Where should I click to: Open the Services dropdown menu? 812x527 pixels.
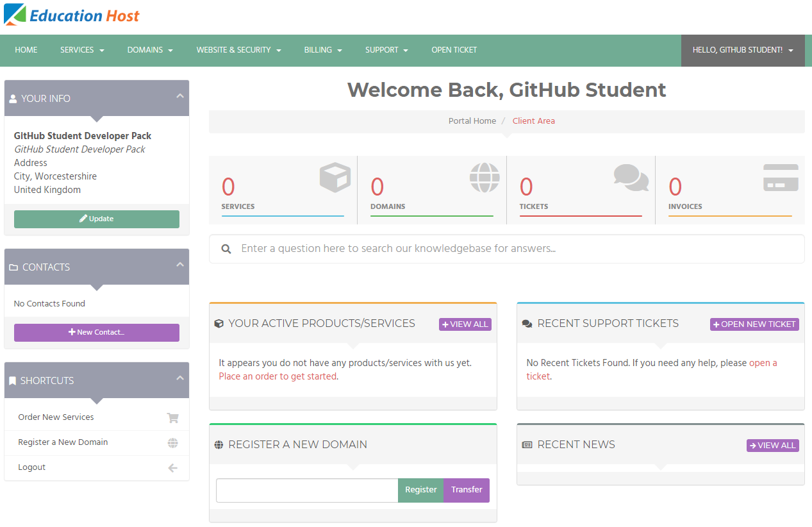(x=82, y=50)
